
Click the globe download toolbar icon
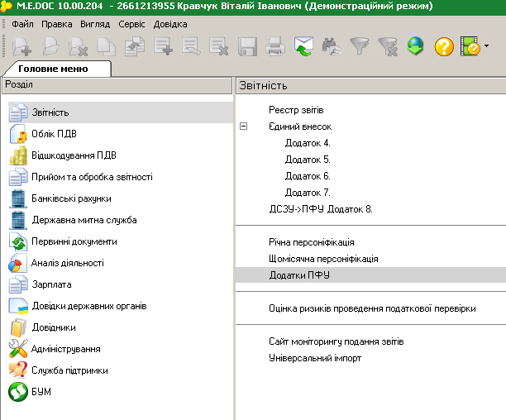pyautogui.click(x=416, y=46)
